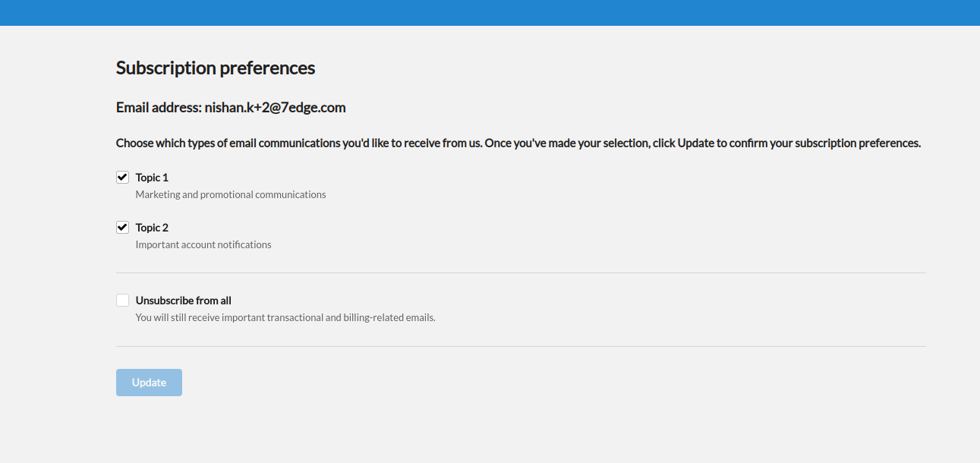Screen dimensions: 980x463
Task: Select the "Unsubscribe from all" label text
Action: pos(183,301)
